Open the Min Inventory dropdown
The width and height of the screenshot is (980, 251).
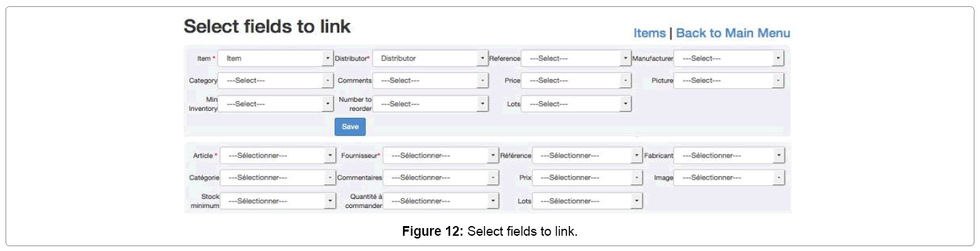point(276,104)
